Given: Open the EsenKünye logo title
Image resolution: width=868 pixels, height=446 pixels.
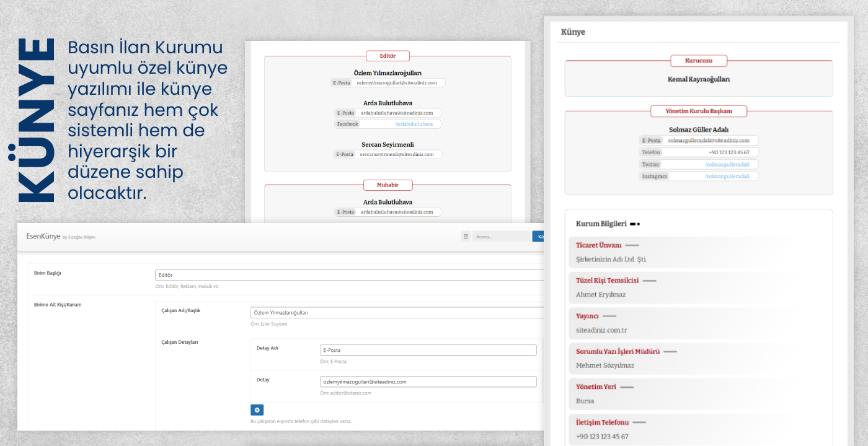Looking at the screenshot, I should [x=43, y=236].
